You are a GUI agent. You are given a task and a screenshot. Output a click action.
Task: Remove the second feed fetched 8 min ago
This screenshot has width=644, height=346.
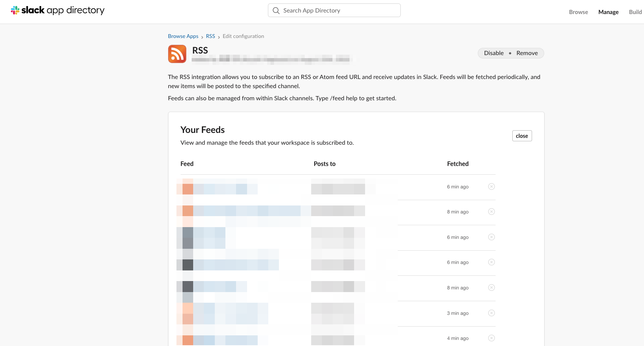[491, 288]
